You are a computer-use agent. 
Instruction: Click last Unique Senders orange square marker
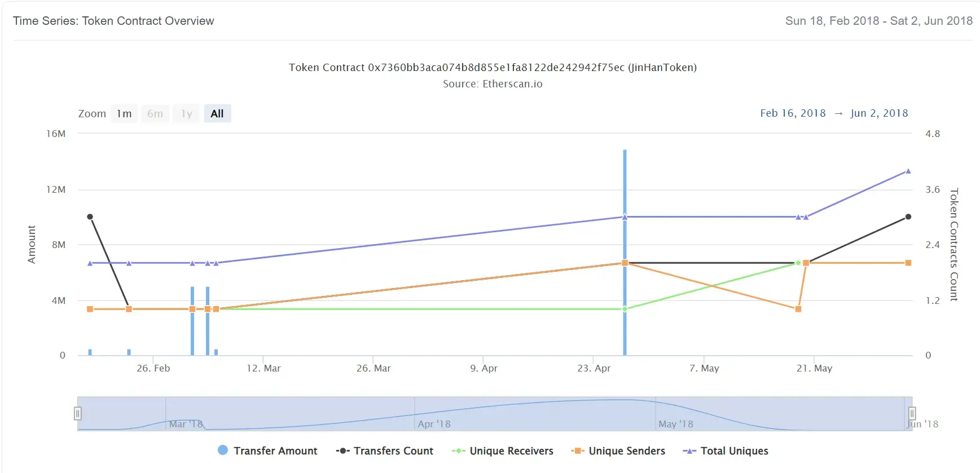908,263
